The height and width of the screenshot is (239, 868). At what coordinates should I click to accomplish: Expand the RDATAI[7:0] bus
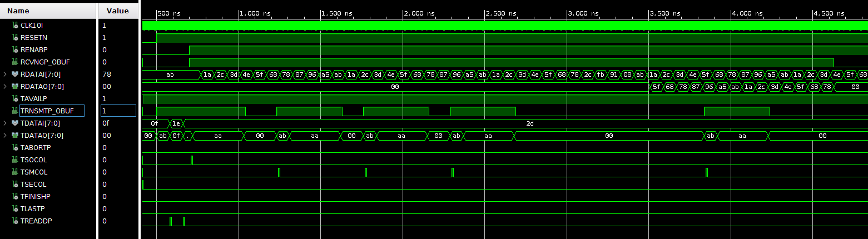point(5,74)
